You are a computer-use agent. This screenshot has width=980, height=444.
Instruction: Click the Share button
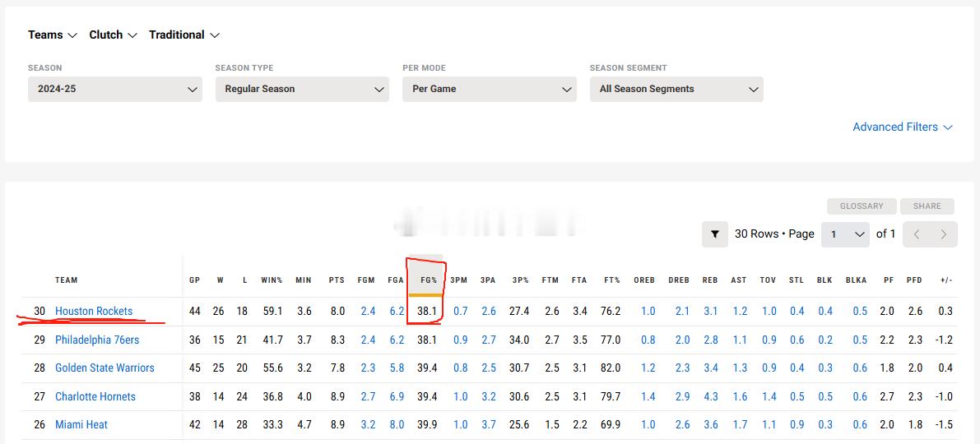[x=927, y=206]
